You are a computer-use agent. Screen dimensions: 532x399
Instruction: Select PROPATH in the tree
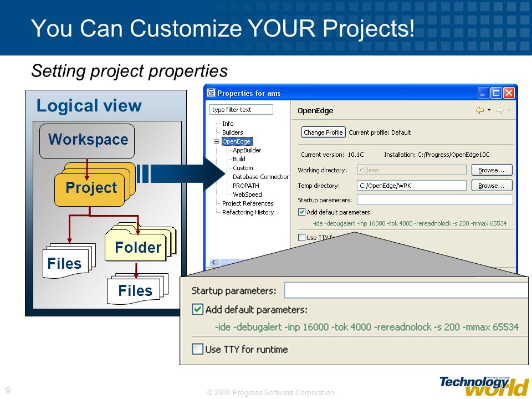pos(245,186)
